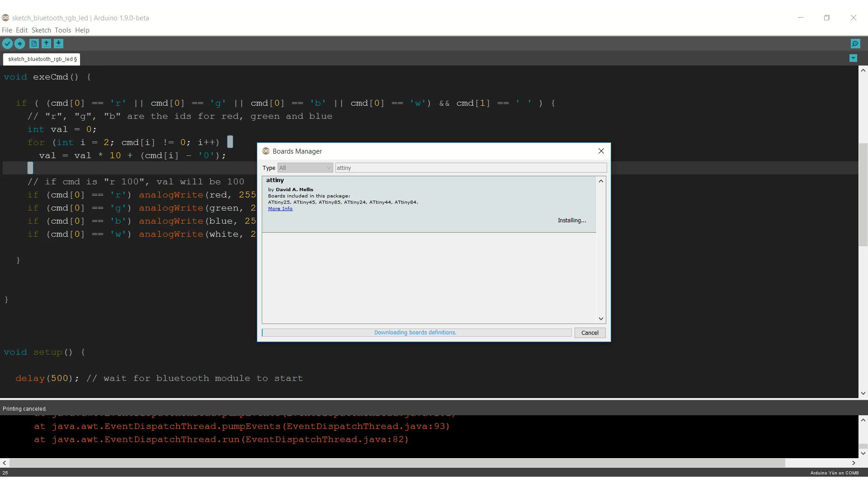Click the Downloading boards definitions progress bar
868x488 pixels.
(x=416, y=333)
